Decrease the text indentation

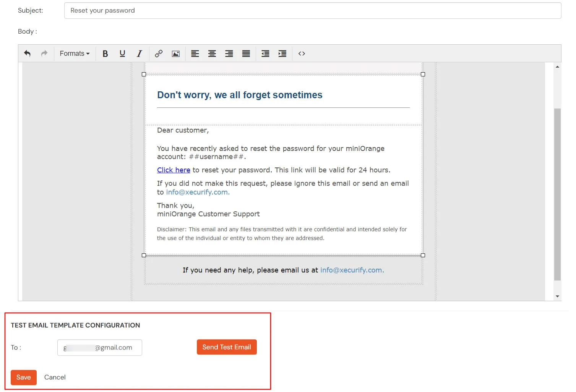tap(265, 53)
